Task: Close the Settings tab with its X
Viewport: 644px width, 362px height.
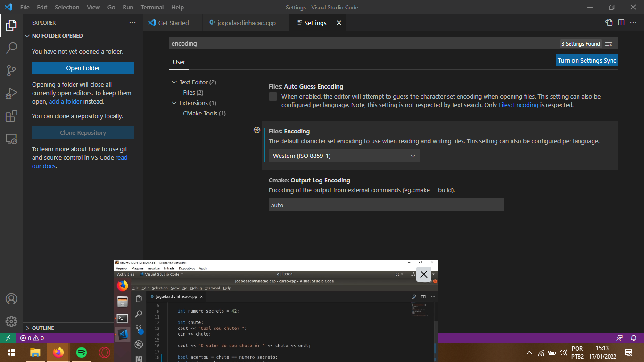Action: click(339, 23)
